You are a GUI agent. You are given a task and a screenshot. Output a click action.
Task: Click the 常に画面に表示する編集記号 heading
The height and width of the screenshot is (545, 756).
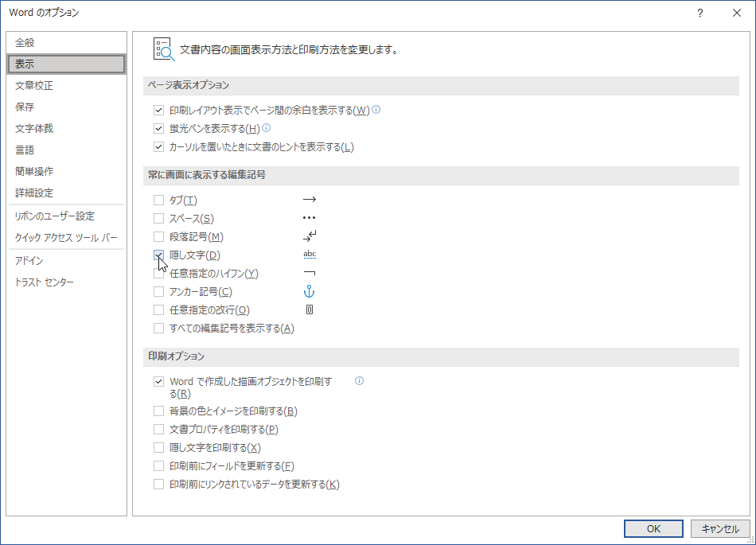(206, 175)
